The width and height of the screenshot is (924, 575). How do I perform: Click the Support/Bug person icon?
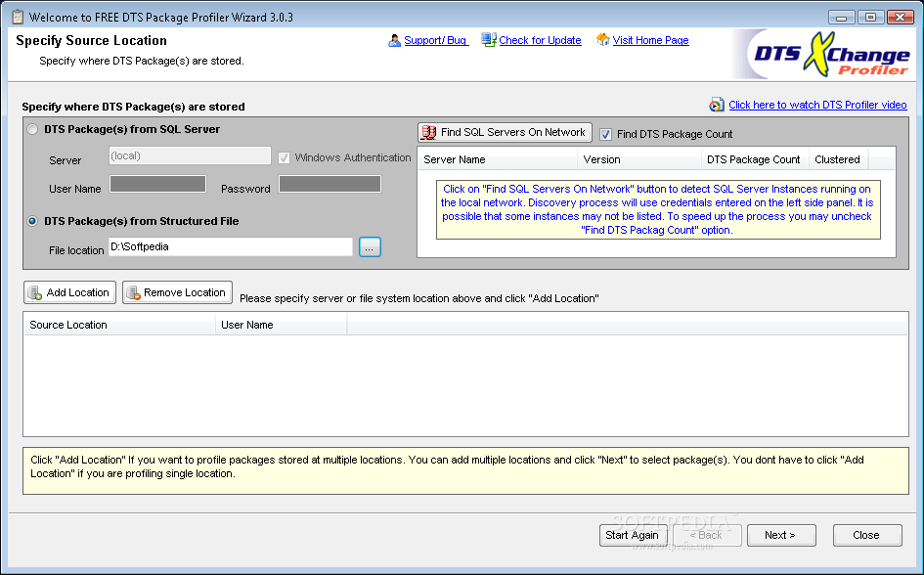click(x=394, y=41)
